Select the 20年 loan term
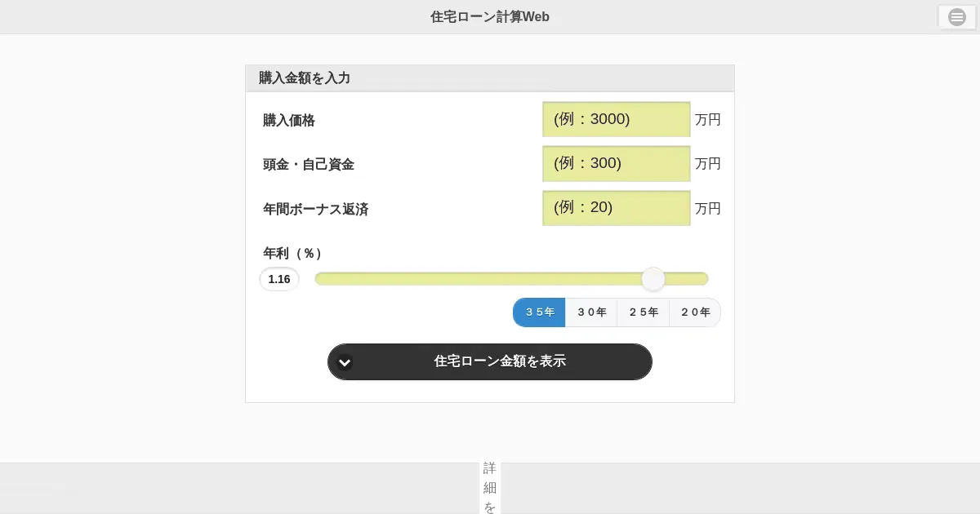Viewport: 980px width, 514px height. (695, 312)
